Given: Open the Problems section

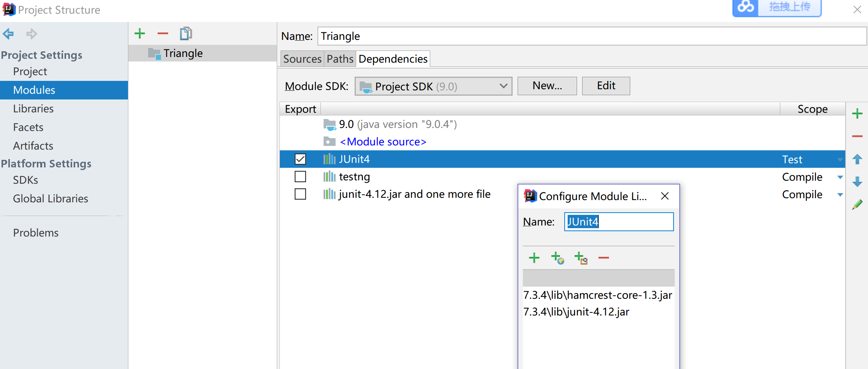Looking at the screenshot, I should pyautogui.click(x=36, y=233).
